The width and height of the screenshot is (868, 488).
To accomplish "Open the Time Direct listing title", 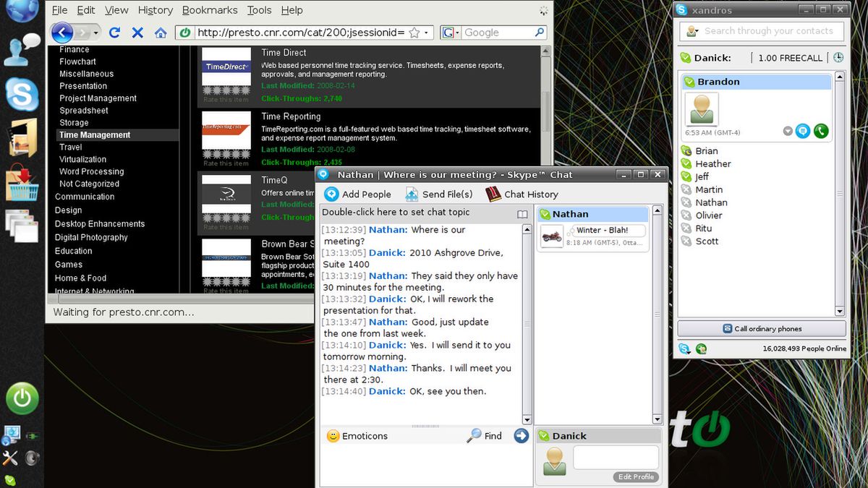I will (x=284, y=53).
